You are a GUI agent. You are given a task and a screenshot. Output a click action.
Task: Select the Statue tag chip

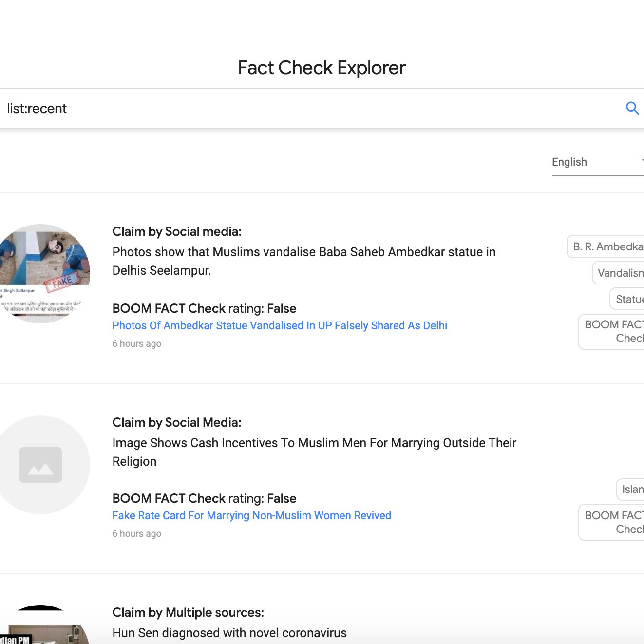coord(627,299)
